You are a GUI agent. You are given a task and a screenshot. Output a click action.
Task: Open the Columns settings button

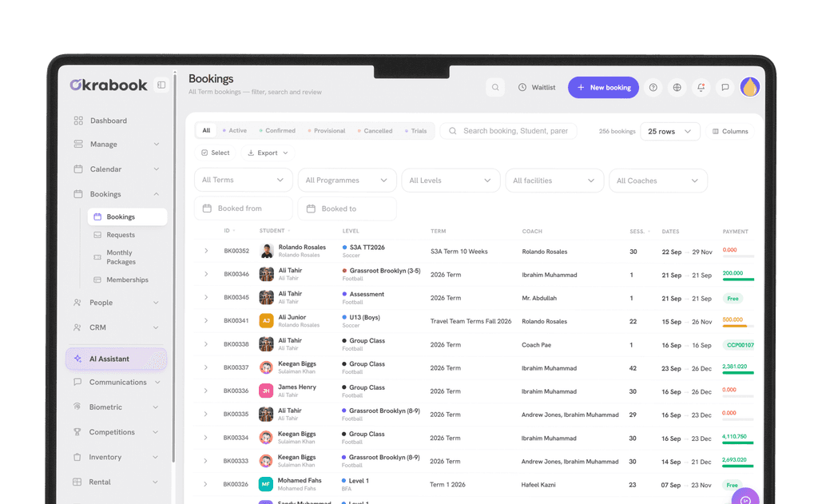730,132
